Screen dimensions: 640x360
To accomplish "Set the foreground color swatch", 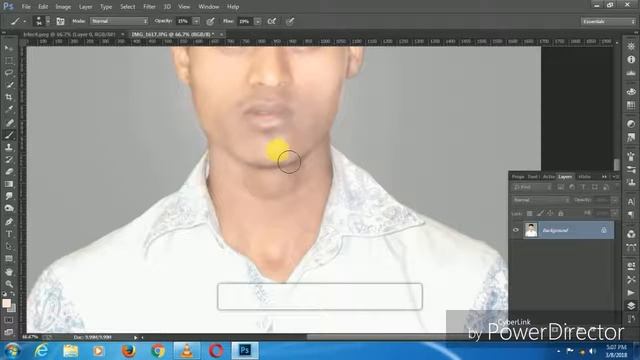I will 6,303.
